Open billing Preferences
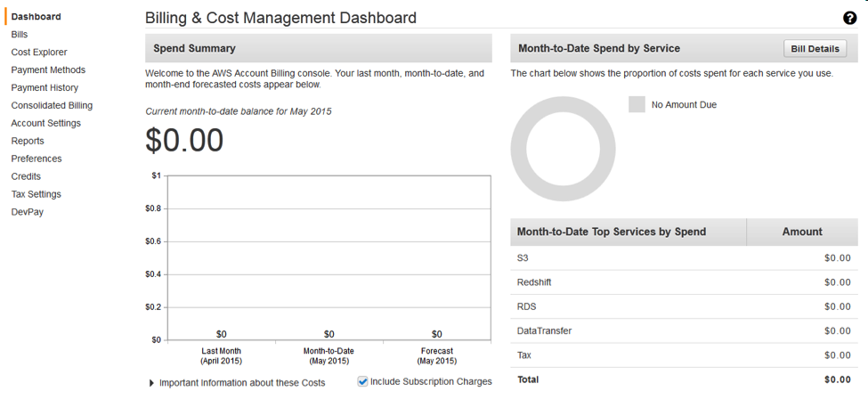868x400 pixels. pyautogui.click(x=37, y=159)
